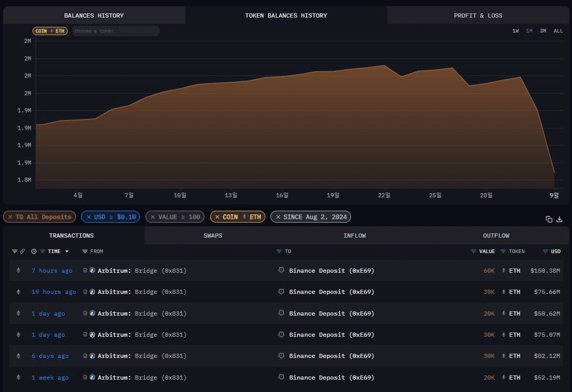Click the filter icon on the TOKEN column

pyautogui.click(x=503, y=251)
